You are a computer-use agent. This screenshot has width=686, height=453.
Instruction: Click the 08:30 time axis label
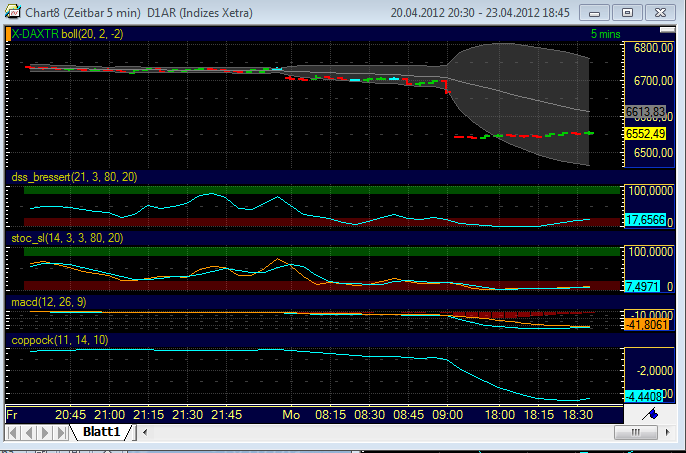(x=369, y=414)
